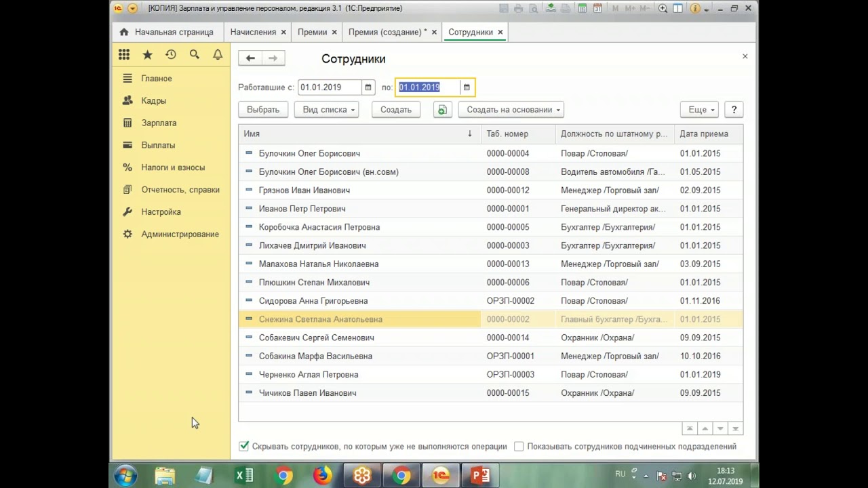Click the '?' help button
868x488 pixels.
coord(734,110)
